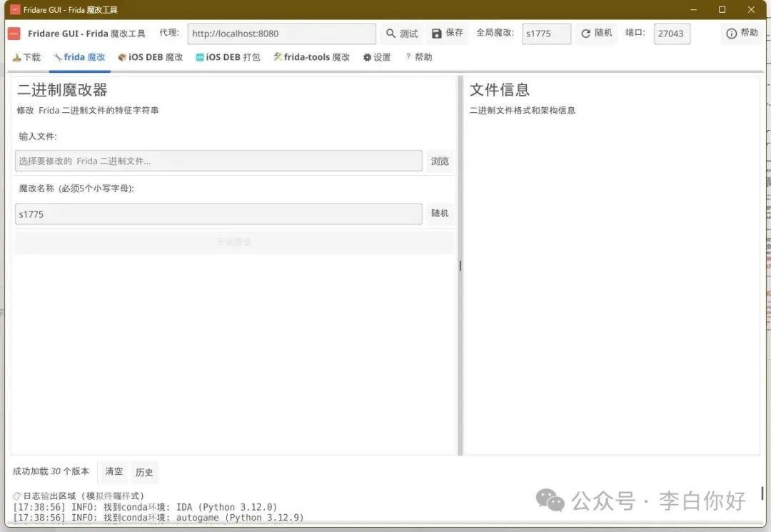Close the Fridare GUI window
This screenshot has height=532, width=771.
pyautogui.click(x=751, y=10)
